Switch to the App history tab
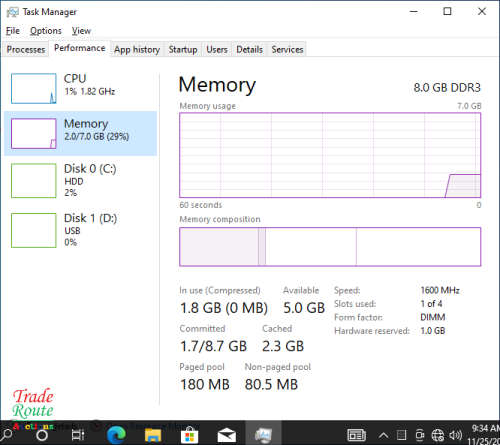Screen dimensions: 500x445 [x=137, y=49]
